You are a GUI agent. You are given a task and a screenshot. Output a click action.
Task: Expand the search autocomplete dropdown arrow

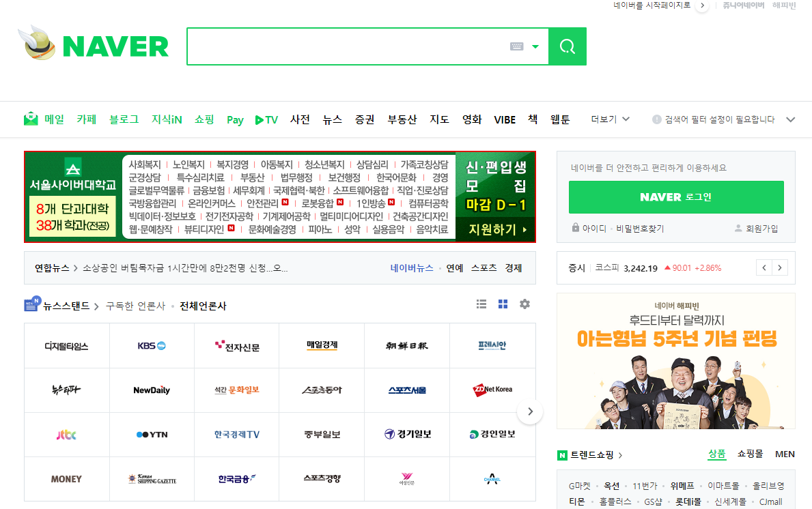[x=535, y=46]
